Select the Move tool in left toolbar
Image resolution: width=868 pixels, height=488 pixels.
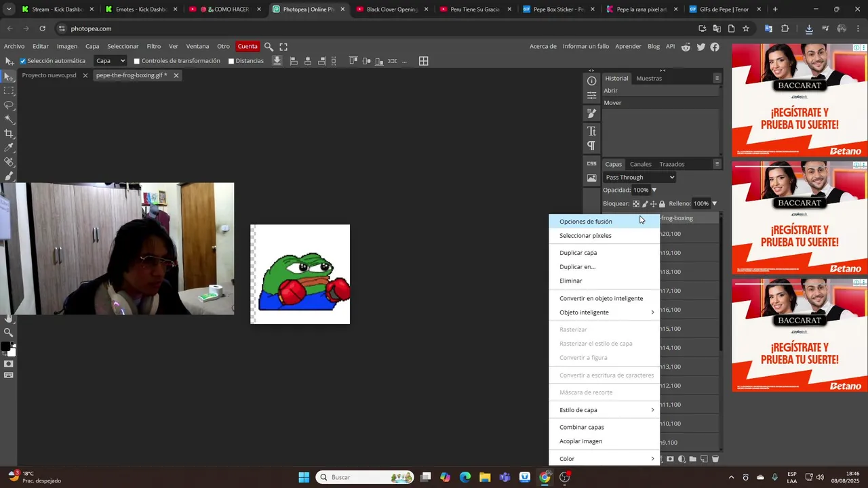pos(9,77)
